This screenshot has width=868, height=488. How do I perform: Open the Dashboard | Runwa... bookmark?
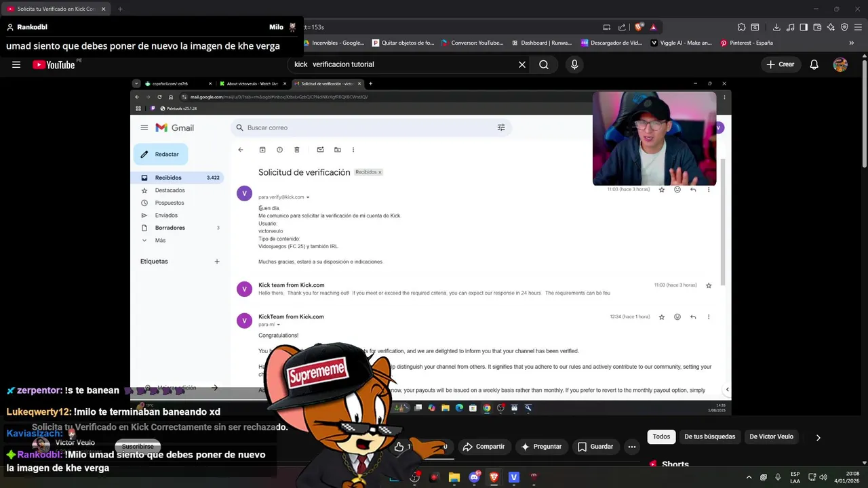tap(543, 43)
